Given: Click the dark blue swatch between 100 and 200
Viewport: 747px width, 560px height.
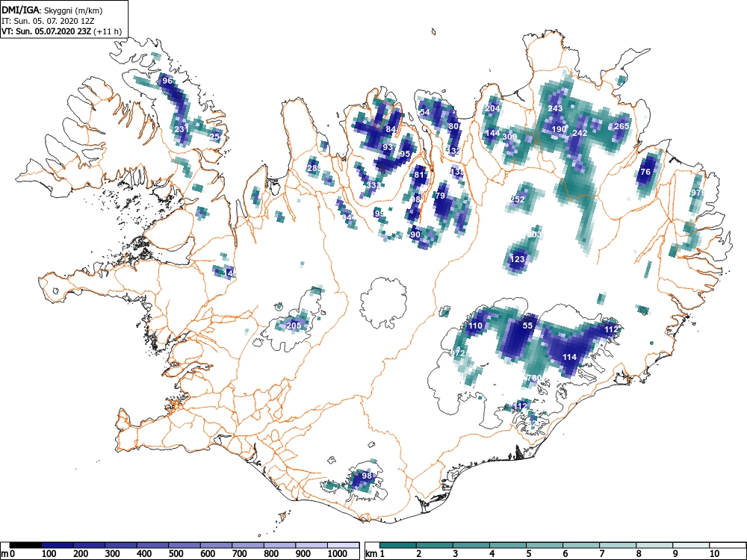Looking at the screenshot, I should (x=58, y=545).
